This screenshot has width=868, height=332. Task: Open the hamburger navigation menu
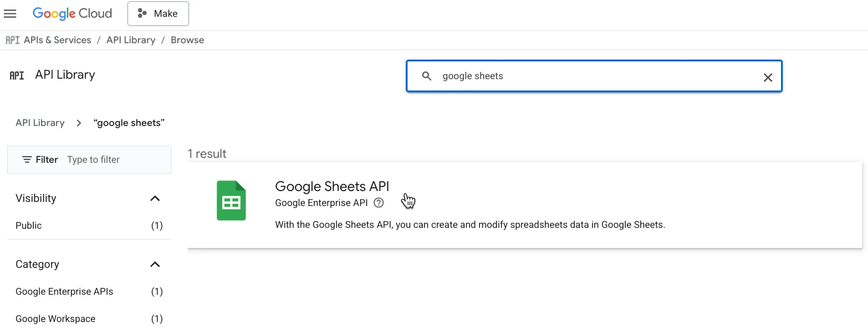click(10, 14)
